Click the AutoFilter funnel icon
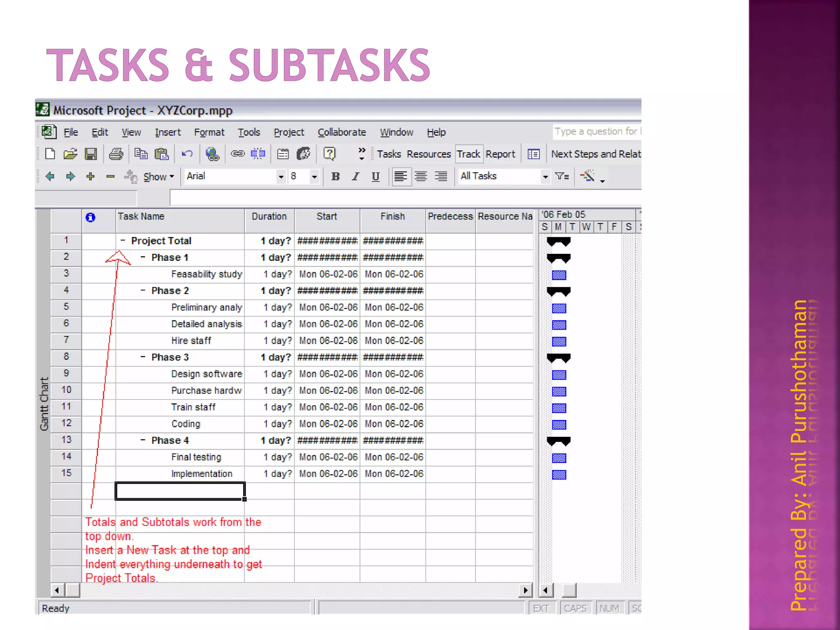The height and width of the screenshot is (630, 840). [x=562, y=176]
